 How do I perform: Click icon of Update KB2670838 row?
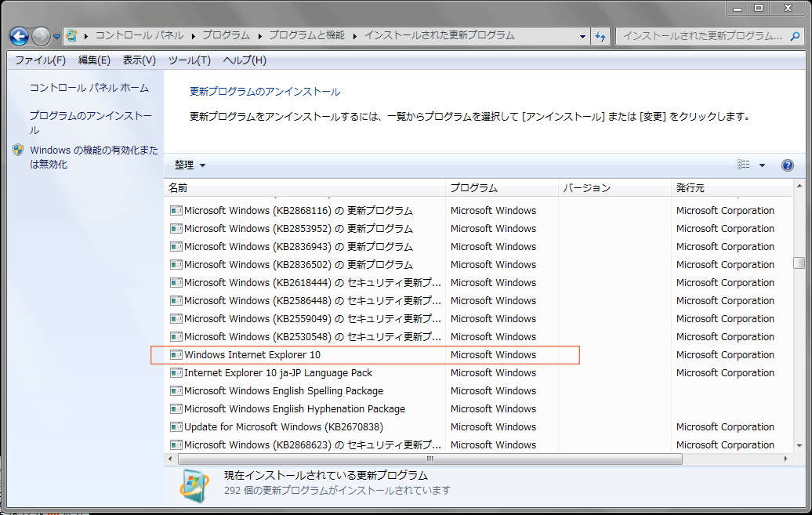click(176, 427)
